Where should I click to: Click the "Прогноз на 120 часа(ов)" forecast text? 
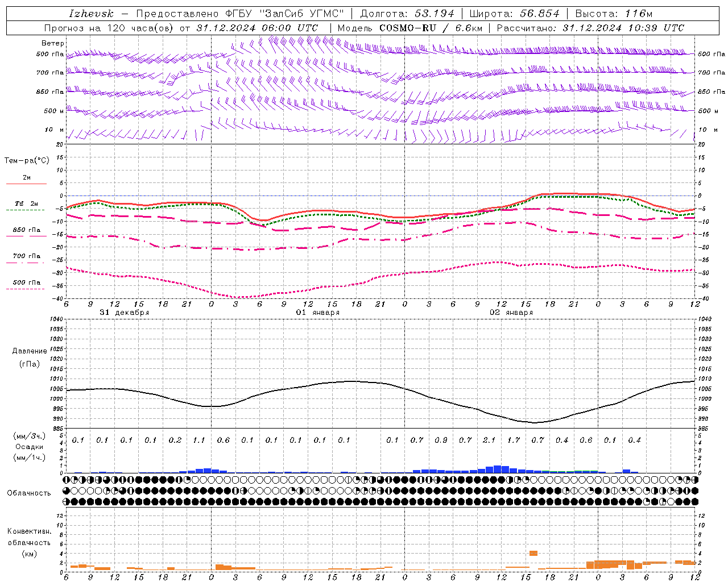(x=109, y=28)
